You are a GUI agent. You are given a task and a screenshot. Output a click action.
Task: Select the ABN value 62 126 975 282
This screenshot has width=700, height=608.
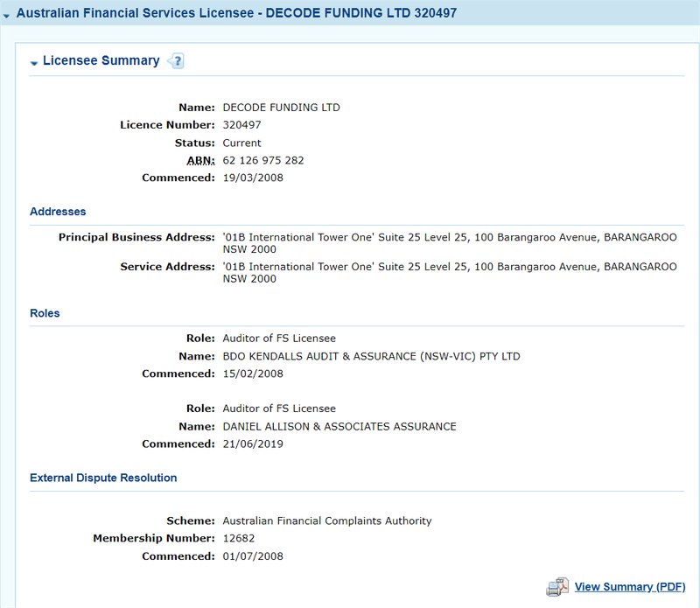coord(263,160)
